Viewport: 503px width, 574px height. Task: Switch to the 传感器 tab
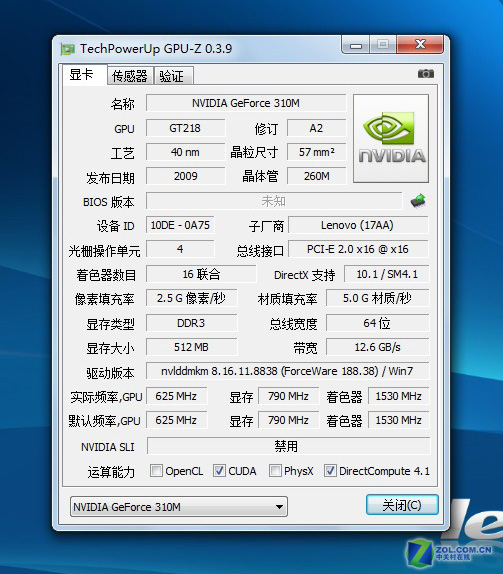(130, 76)
